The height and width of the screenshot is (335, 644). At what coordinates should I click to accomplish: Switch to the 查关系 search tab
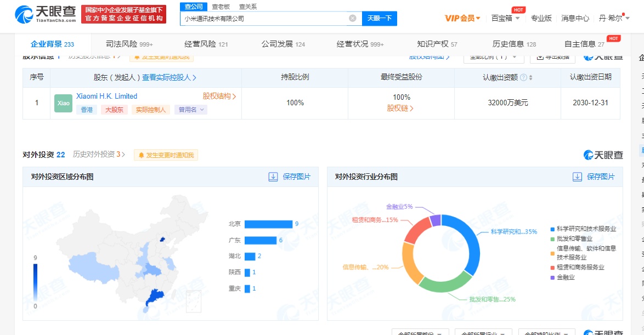click(x=248, y=7)
